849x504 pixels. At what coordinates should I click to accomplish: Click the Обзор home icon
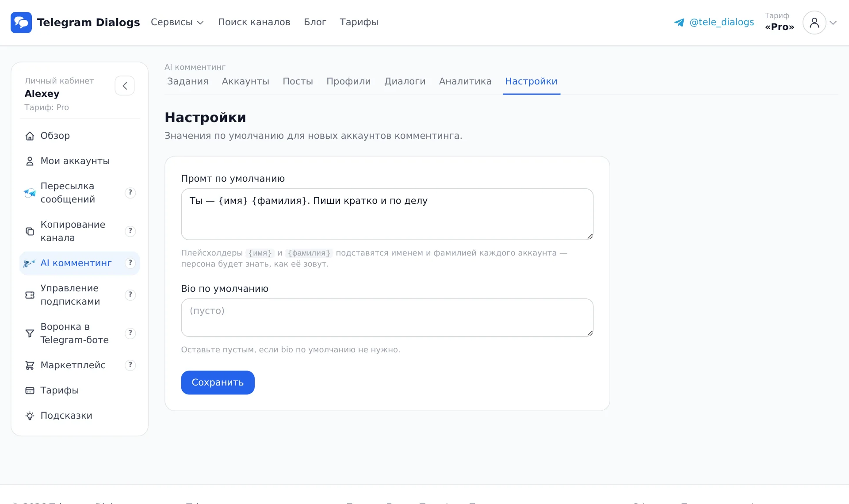pos(30,136)
